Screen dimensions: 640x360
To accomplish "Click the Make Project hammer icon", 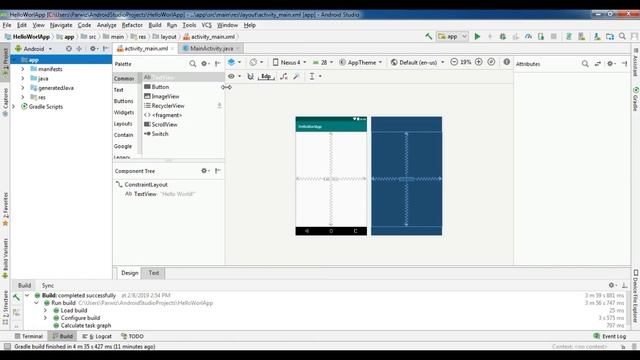I will click(x=429, y=36).
